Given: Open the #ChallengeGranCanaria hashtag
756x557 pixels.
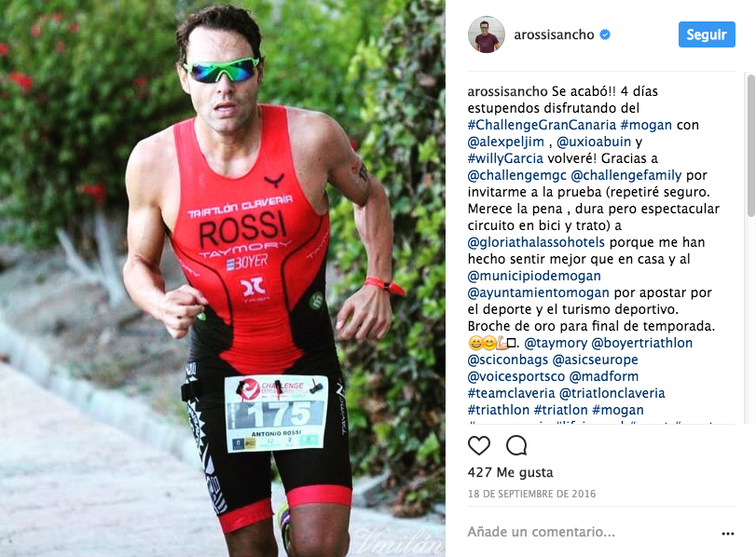Looking at the screenshot, I should (x=542, y=125).
